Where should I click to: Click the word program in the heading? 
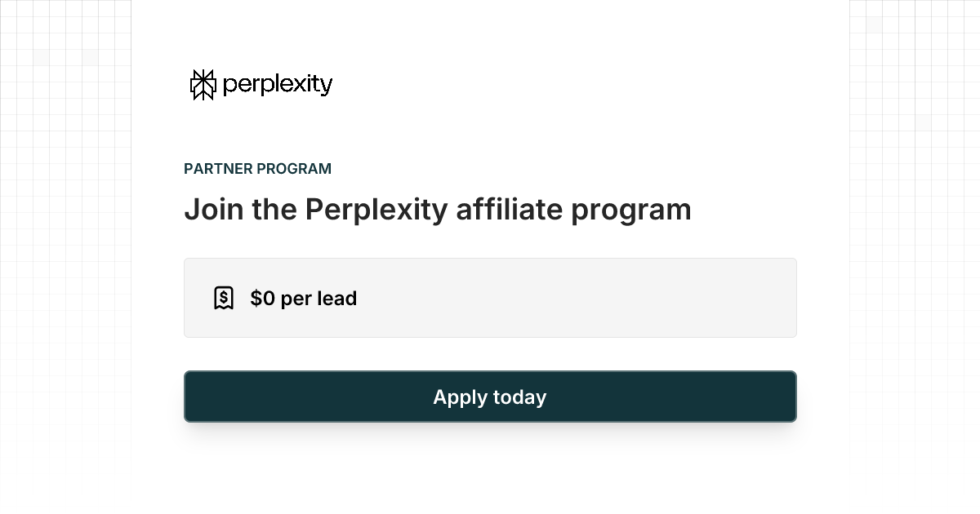[630, 211]
